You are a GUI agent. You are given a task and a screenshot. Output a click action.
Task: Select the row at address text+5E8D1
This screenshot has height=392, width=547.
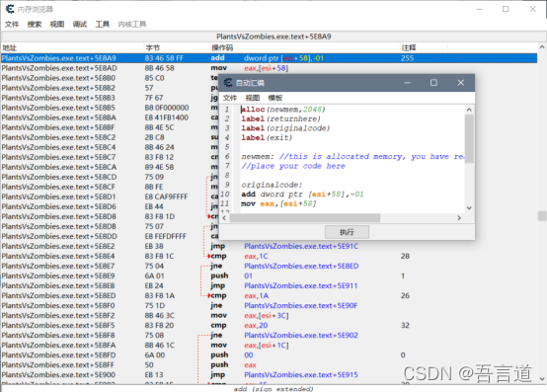tap(109, 196)
